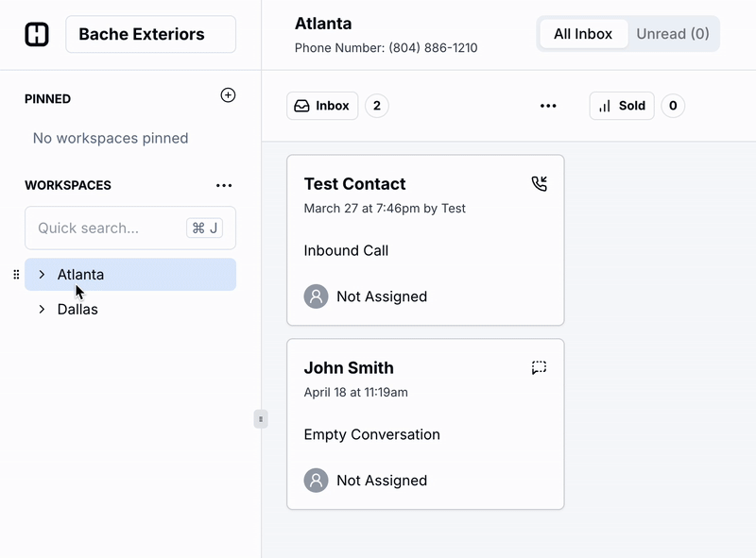The image size is (756, 558).
Task: Click the Sold pipeline button
Action: click(622, 105)
